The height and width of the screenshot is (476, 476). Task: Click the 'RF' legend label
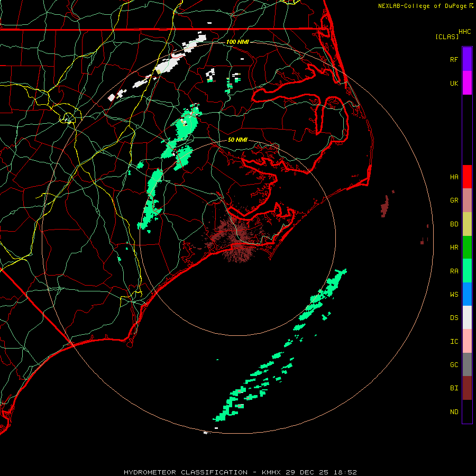pos(454,59)
